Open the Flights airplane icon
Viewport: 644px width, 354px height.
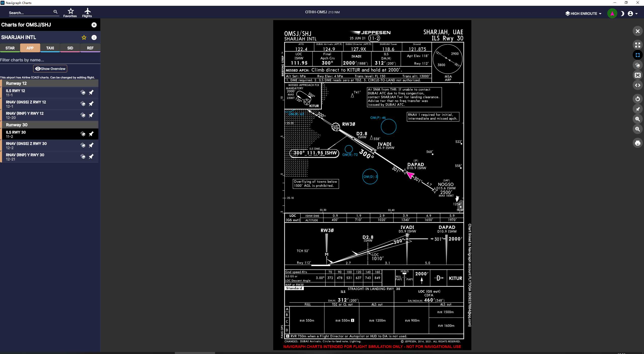(x=87, y=13)
